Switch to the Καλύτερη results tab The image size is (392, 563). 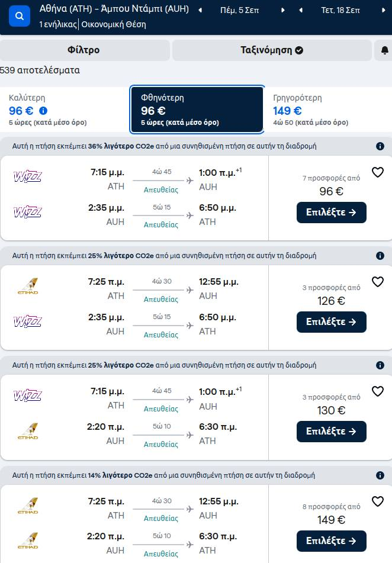click(65, 110)
